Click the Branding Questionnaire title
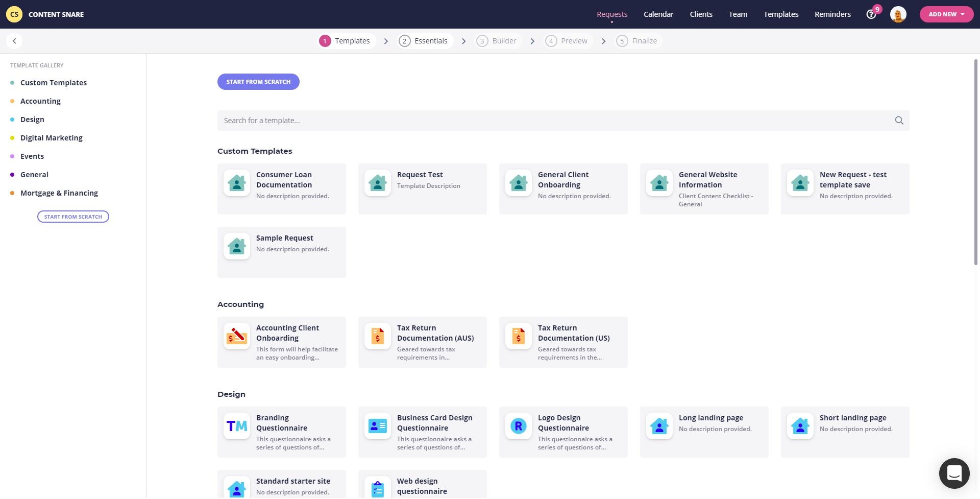This screenshot has height=499, width=980. pyautogui.click(x=282, y=423)
